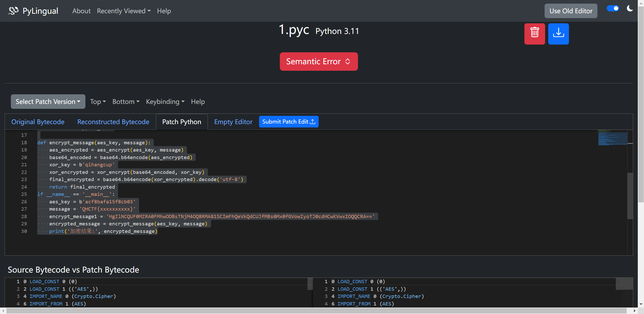644x314 pixels.
Task: Open the Keybinding dropdown menu
Action: pos(165,102)
